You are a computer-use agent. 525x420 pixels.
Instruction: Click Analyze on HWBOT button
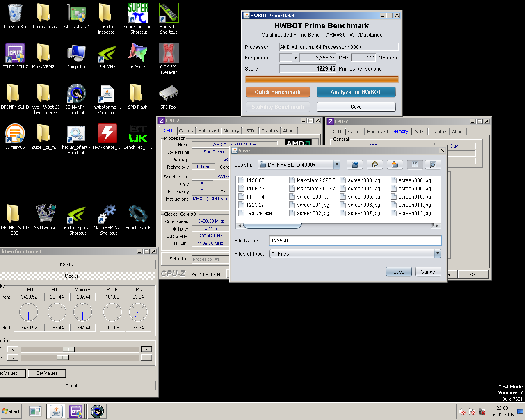(356, 92)
